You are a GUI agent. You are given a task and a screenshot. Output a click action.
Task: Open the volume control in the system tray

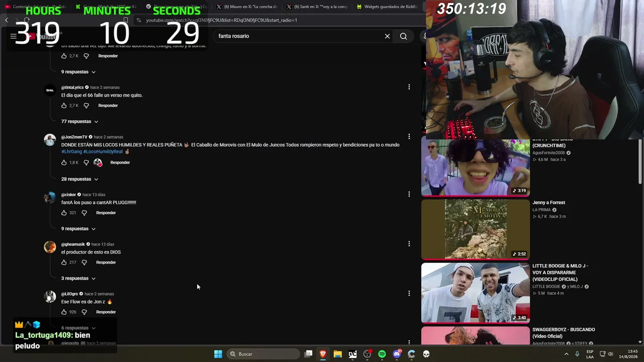point(610,354)
